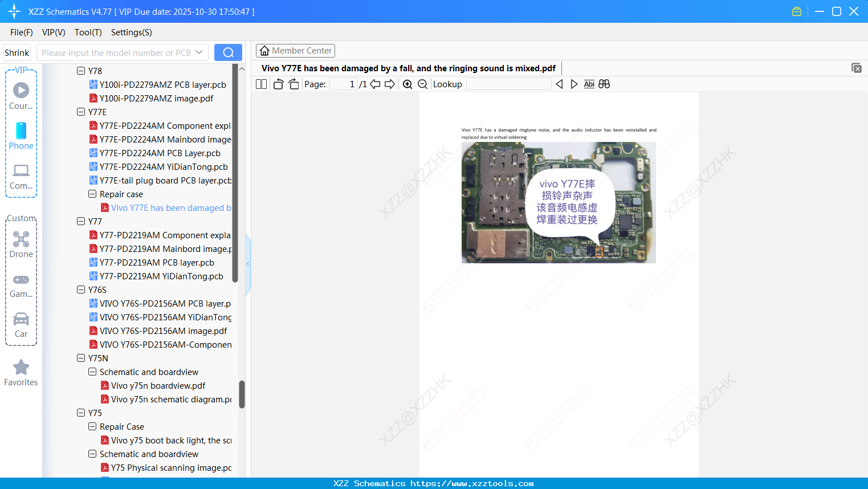
Task: Click the yellow icon in title bar
Action: [797, 11]
